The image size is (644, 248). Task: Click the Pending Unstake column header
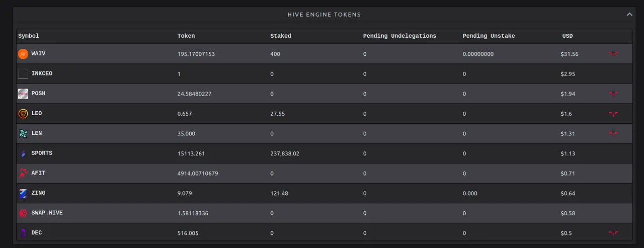[489, 36]
